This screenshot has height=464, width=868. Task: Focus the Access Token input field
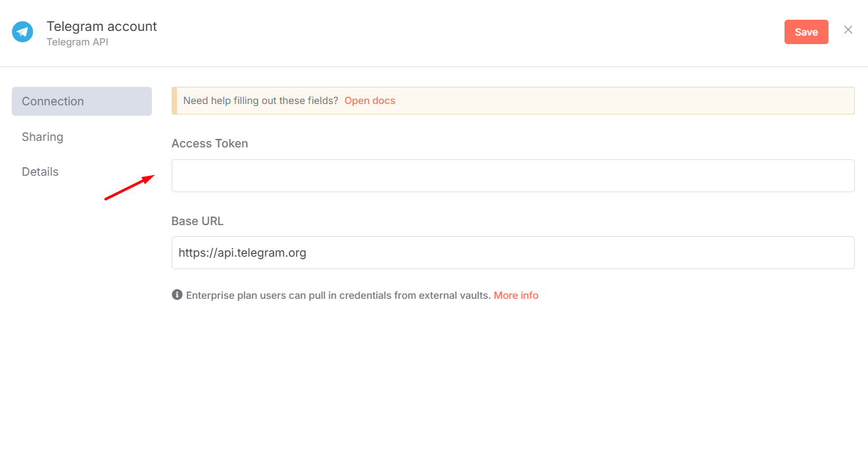pyautogui.click(x=513, y=176)
